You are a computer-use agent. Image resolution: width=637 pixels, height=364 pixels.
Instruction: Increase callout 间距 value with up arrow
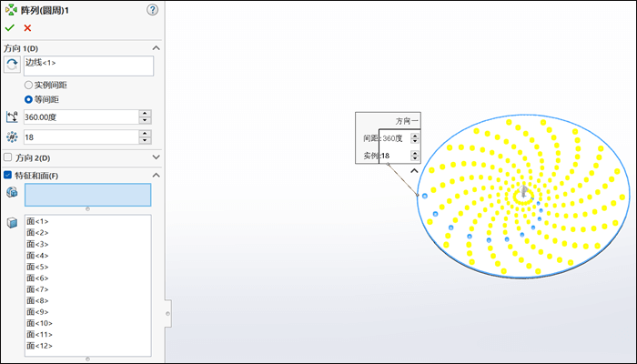[415, 136]
